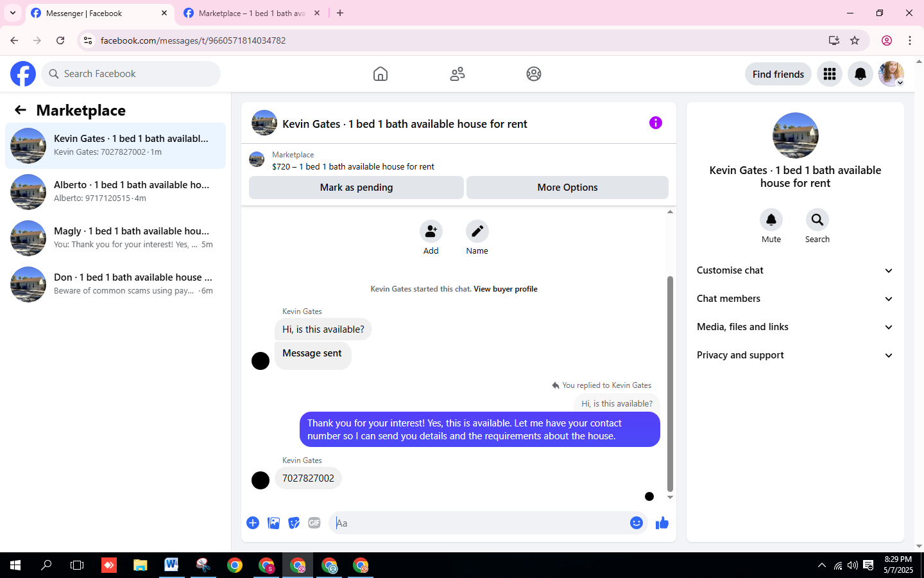Viewport: 924px width, 578px height.
Task: Select the Kevin Gates conversation
Action: coord(116,146)
